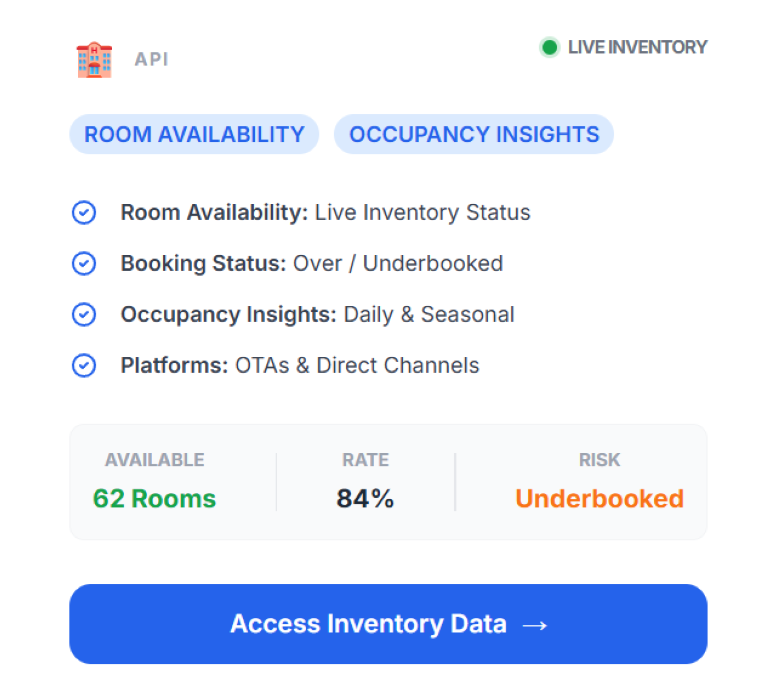777x700 pixels.
Task: Select the ROOM AVAILABILITY tag
Action: coord(194,134)
